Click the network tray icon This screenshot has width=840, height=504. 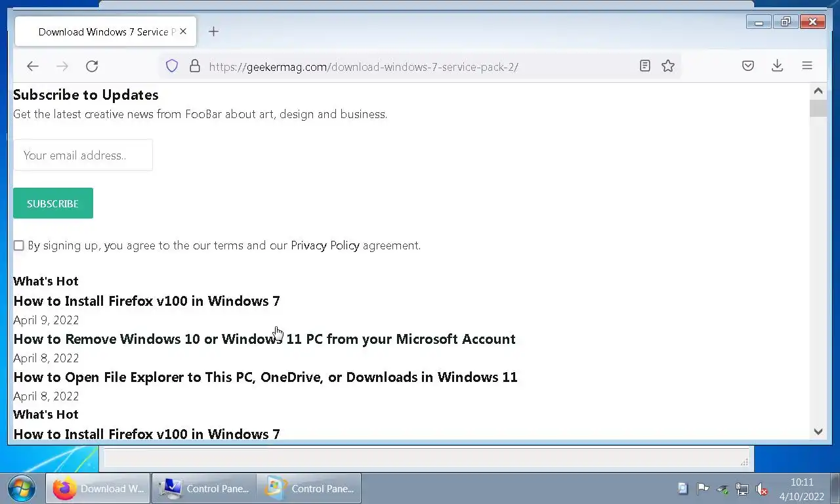click(742, 488)
